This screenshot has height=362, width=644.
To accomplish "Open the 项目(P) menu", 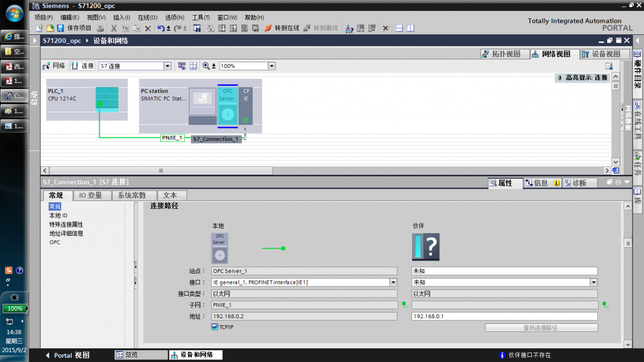I will 44,17.
